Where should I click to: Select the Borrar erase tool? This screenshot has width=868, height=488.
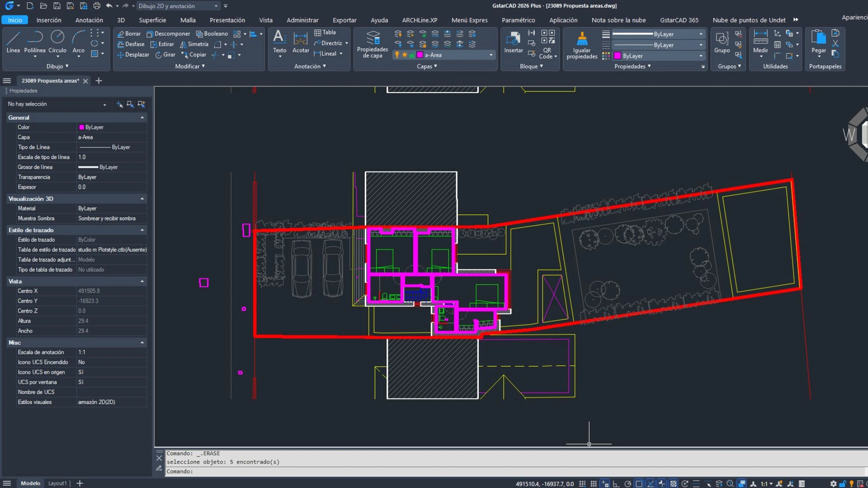click(129, 33)
